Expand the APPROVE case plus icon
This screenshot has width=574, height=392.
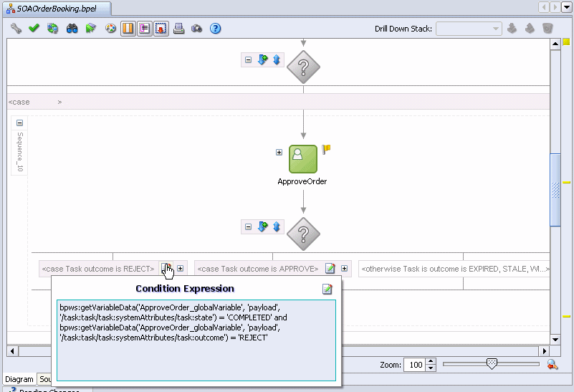[344, 268]
